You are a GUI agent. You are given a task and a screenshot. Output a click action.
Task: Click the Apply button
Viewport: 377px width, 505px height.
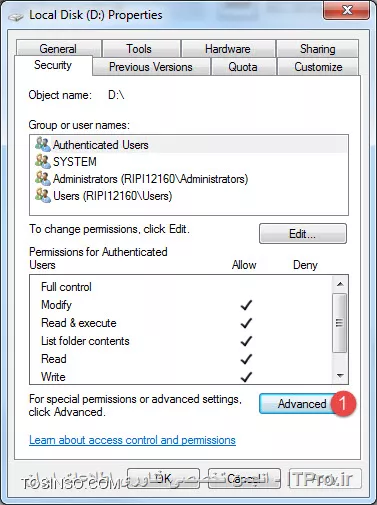(325, 479)
